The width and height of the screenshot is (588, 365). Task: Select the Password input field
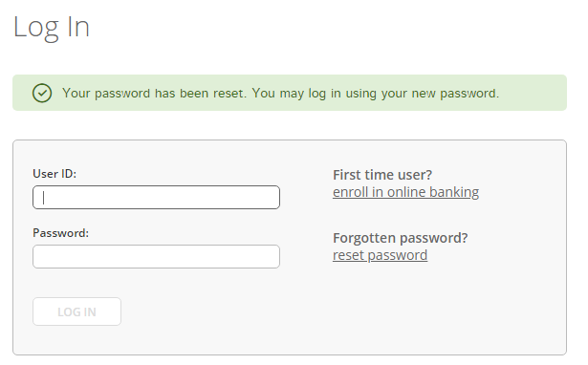[156, 256]
